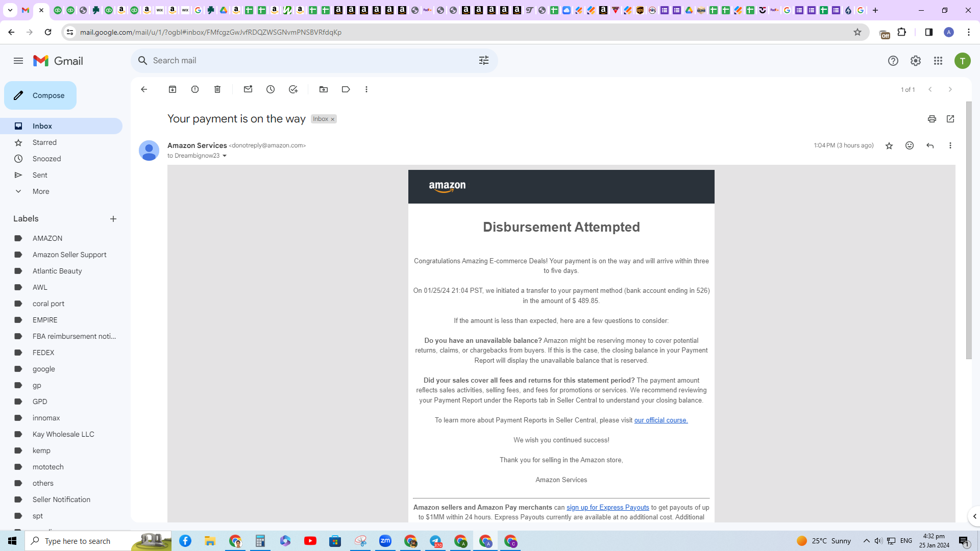Open YouTube from taskbar
The width and height of the screenshot is (980, 551).
[x=310, y=541]
